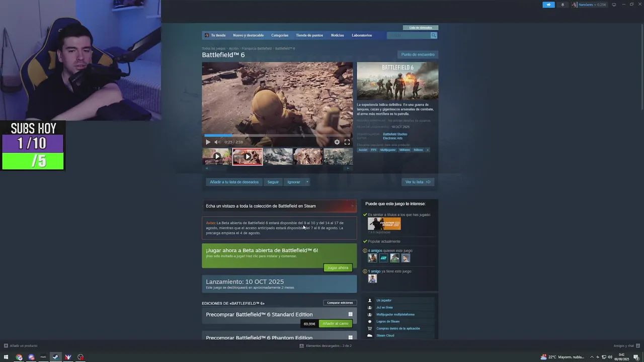This screenshot has width=644, height=362.
Task: Open Lista de deseados button
Action: pos(421,28)
